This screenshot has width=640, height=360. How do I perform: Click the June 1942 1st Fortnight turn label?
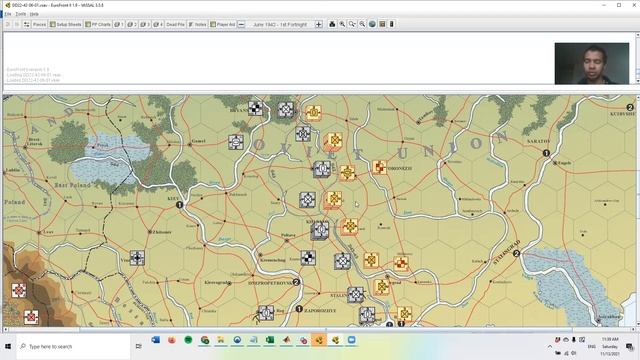pyautogui.click(x=280, y=24)
